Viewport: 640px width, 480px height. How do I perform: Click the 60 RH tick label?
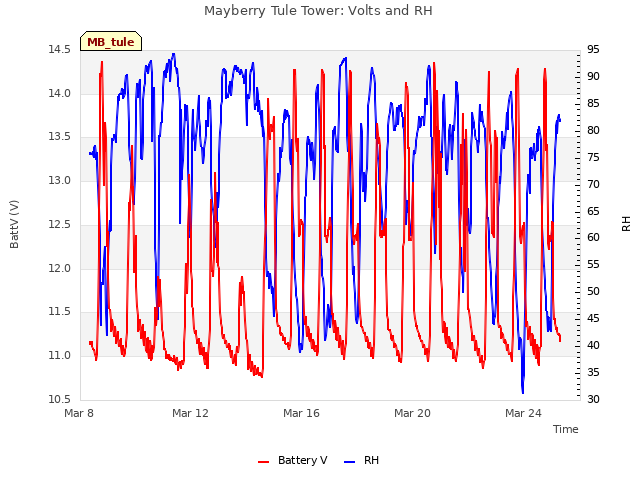click(593, 238)
